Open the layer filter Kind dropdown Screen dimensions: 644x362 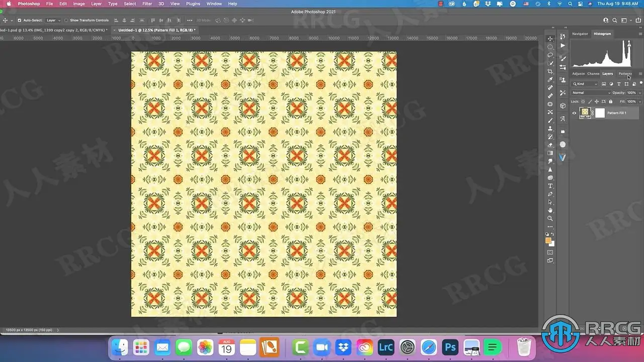point(586,84)
